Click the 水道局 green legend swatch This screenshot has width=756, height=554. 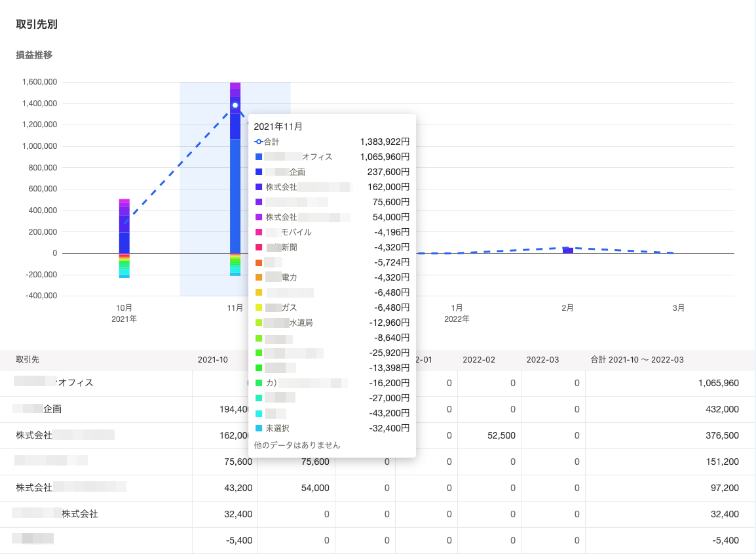pos(259,323)
